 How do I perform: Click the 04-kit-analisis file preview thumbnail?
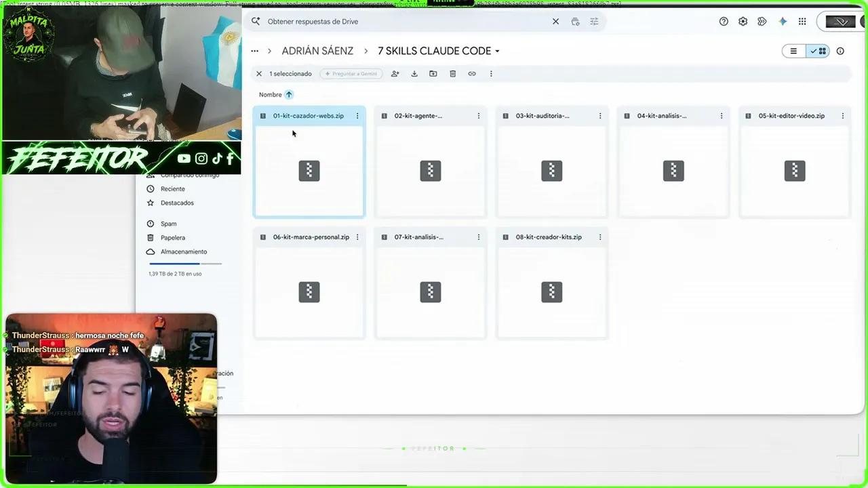pyautogui.click(x=673, y=171)
